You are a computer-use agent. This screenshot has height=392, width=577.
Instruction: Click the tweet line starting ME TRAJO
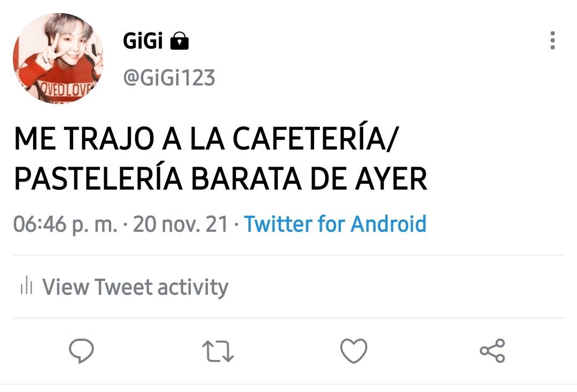pos(206,138)
